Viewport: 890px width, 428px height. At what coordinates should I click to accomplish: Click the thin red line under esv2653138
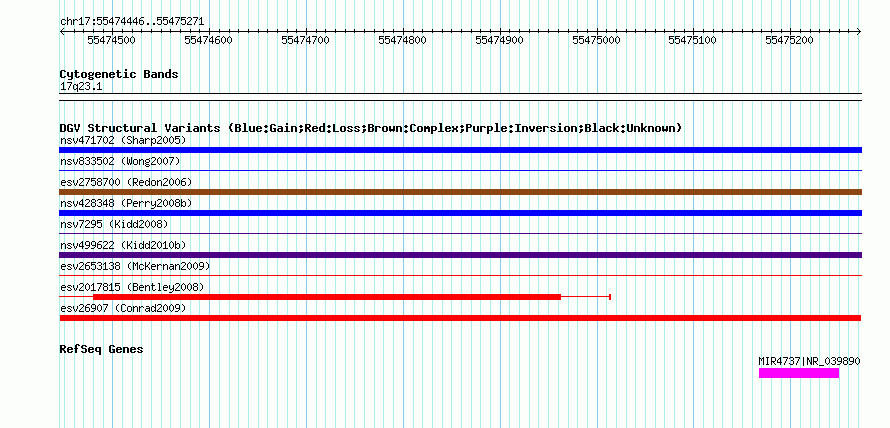click(460, 275)
